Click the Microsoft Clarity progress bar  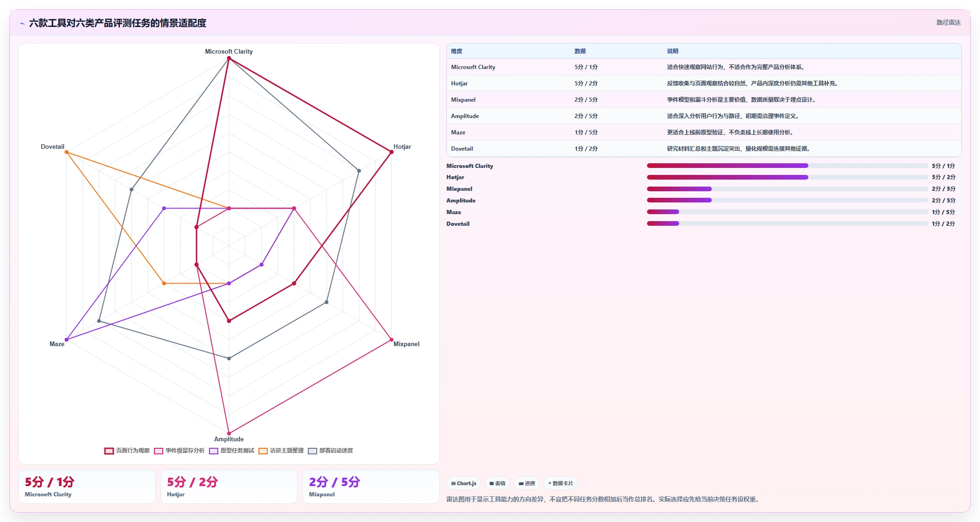(x=787, y=166)
